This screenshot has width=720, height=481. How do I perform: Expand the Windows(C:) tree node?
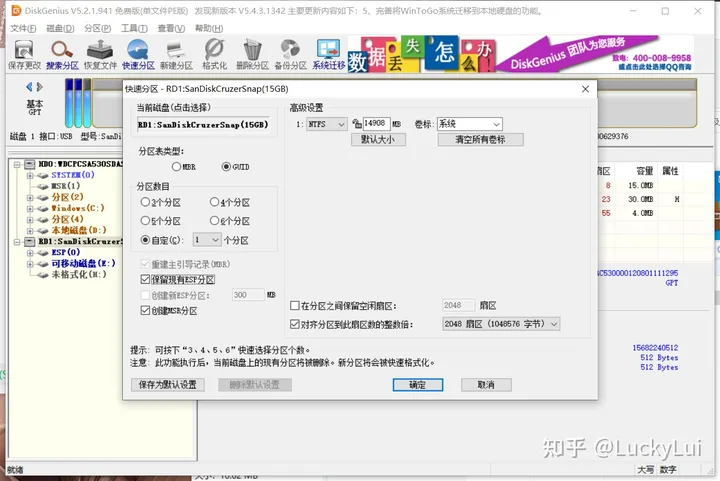(x=31, y=208)
